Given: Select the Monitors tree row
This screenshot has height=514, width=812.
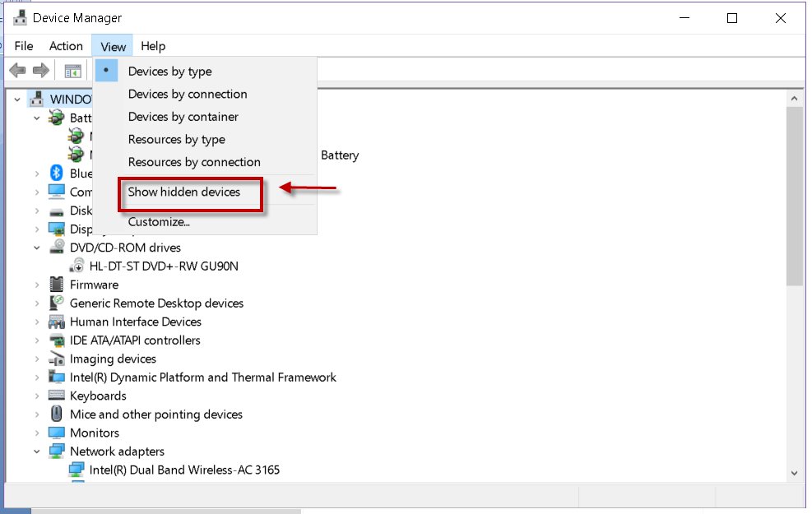Looking at the screenshot, I should tap(95, 433).
